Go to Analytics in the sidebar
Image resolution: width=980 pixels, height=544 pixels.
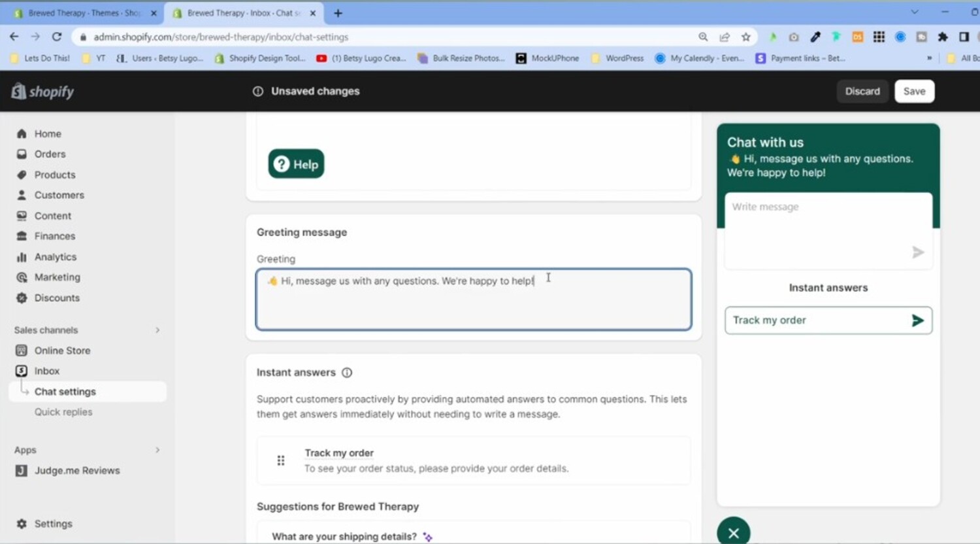(56, 256)
